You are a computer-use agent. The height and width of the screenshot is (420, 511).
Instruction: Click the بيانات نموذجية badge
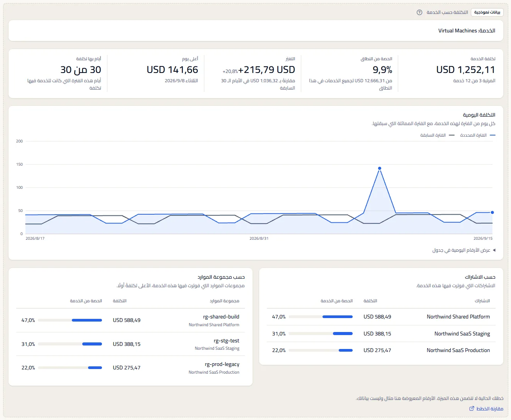pyautogui.click(x=487, y=12)
